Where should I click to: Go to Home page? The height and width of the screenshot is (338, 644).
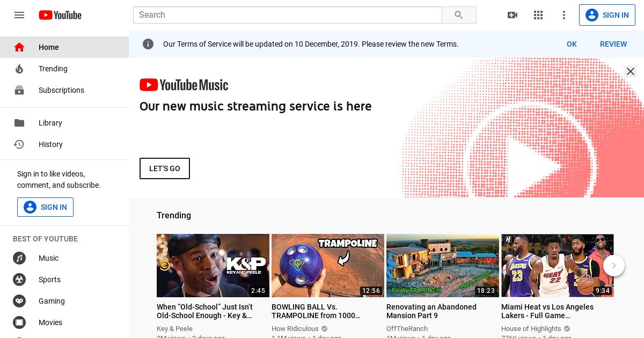pyautogui.click(x=64, y=47)
